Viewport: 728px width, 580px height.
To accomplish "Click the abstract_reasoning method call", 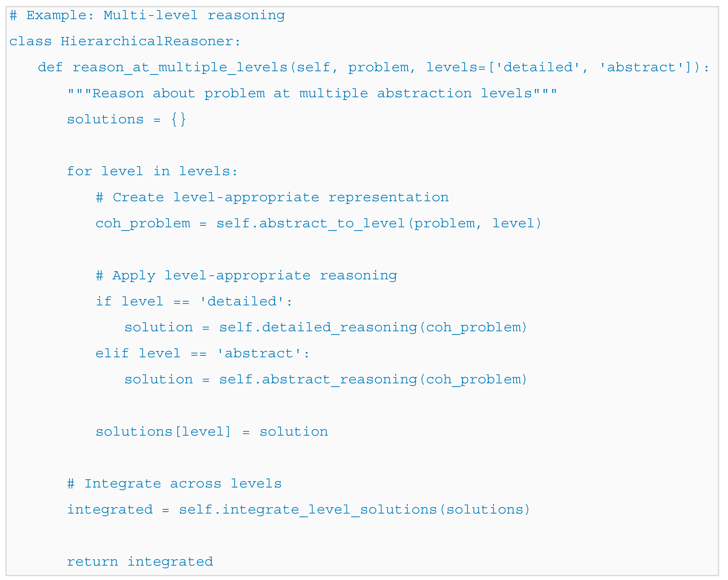I will pyautogui.click(x=339, y=380).
